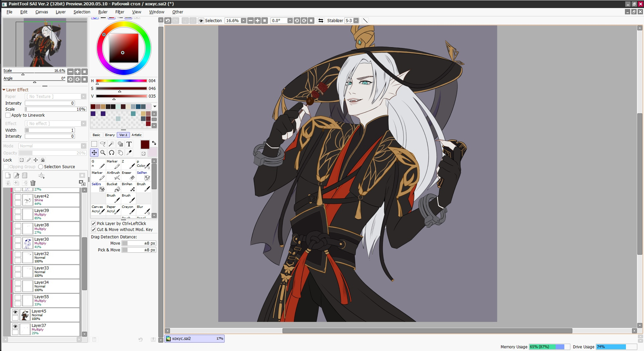Switch to the Artistic brush tab
Screen dimensions: 644x351
(137, 135)
